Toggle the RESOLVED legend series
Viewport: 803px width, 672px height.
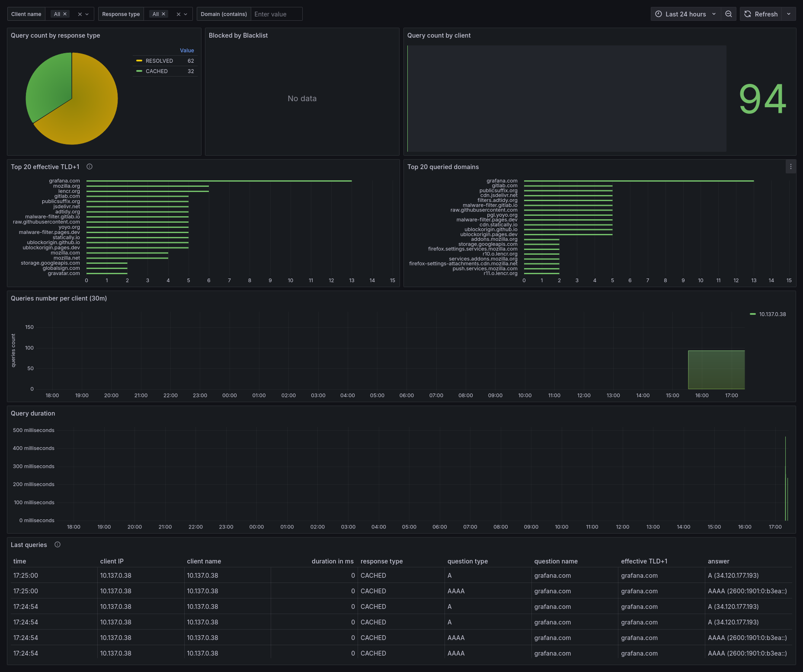click(x=159, y=61)
